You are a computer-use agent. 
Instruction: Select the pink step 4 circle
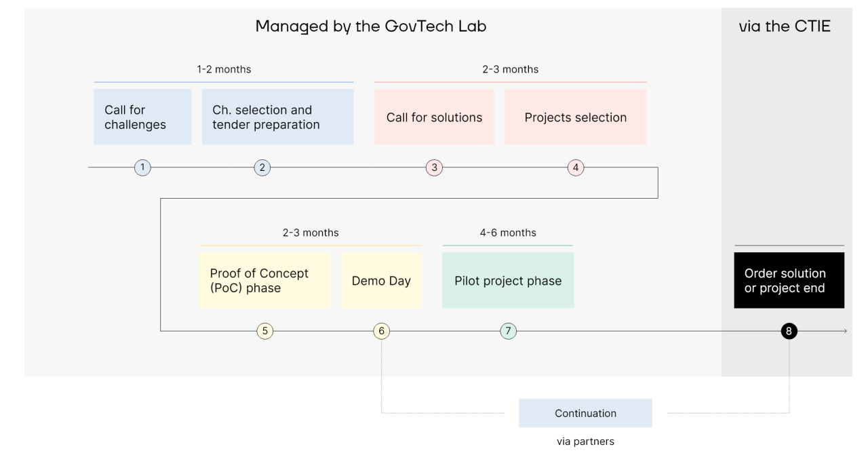point(576,167)
